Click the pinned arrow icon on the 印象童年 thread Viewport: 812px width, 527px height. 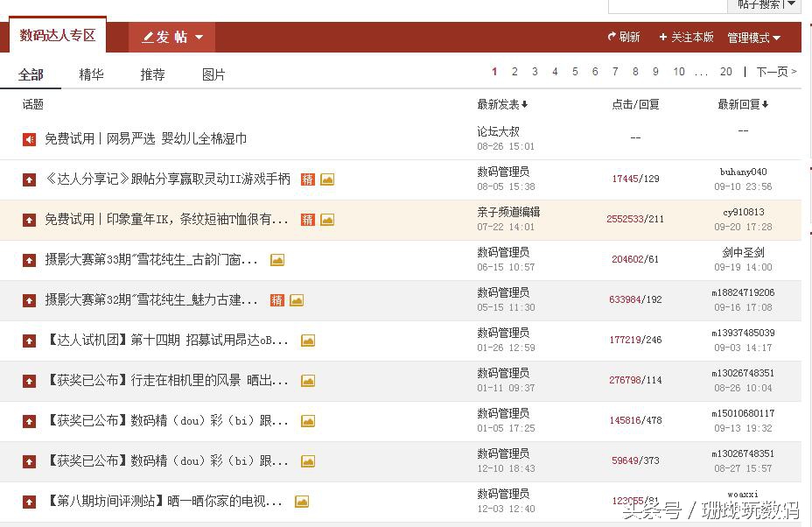click(x=28, y=219)
